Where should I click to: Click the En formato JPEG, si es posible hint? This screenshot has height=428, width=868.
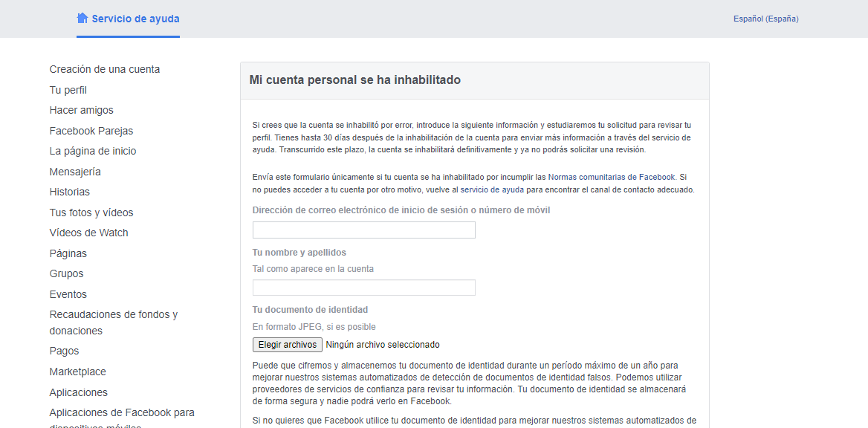314,327
